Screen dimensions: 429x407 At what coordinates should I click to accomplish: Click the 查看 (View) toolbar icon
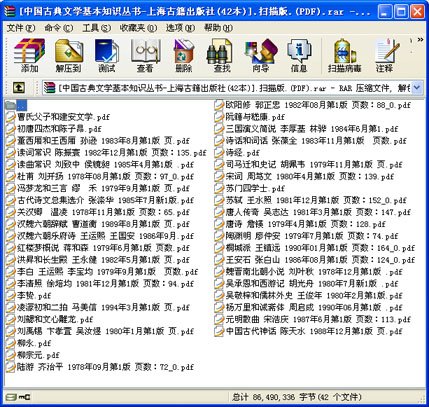point(145,55)
